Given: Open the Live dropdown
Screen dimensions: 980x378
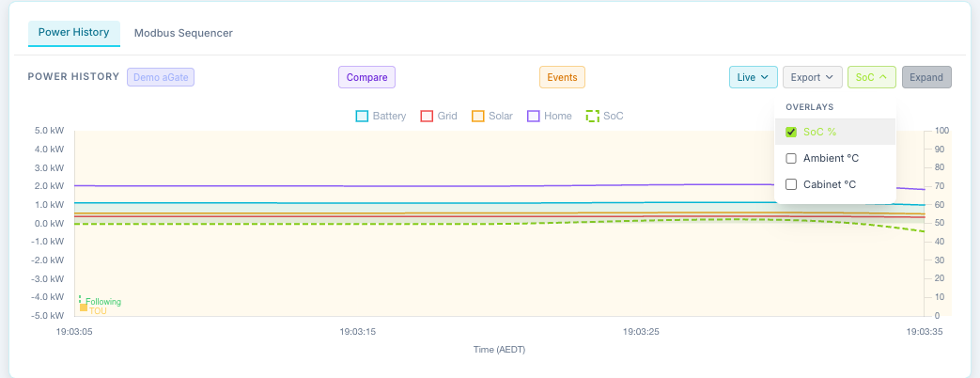Looking at the screenshot, I should [754, 77].
